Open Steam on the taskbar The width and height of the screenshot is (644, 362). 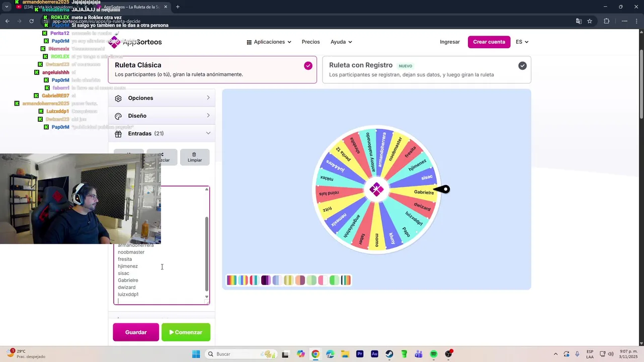point(389,354)
